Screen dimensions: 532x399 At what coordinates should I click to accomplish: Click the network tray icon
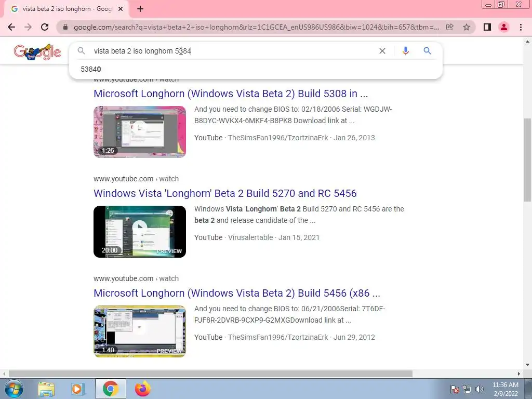pos(467,389)
